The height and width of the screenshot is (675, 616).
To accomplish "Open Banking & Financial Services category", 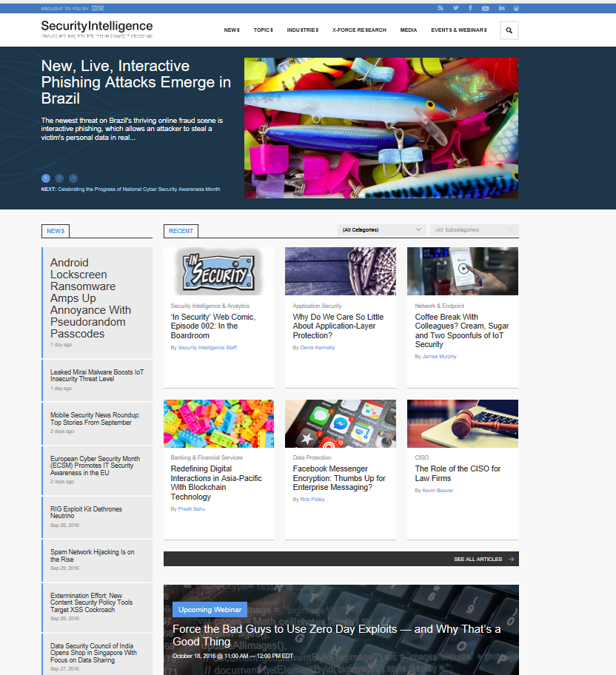I will pos(207,457).
